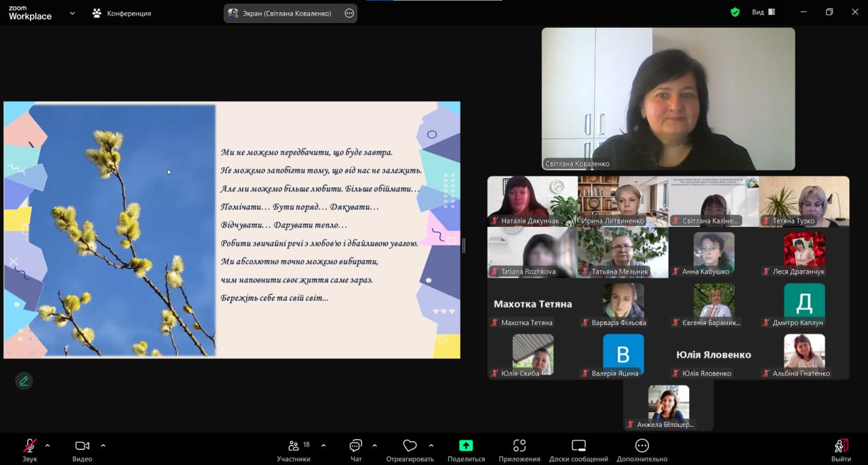Viewport: 868px width, 465px height.
Task: Click the line "Ми не можемо передбачити, що буде завтра."
Action: [307, 152]
